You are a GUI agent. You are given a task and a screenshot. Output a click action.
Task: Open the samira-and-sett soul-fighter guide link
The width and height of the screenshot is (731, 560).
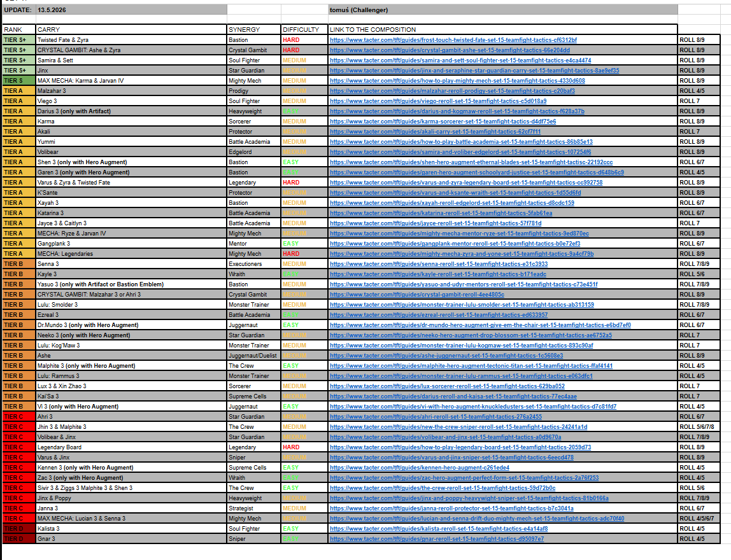point(460,60)
